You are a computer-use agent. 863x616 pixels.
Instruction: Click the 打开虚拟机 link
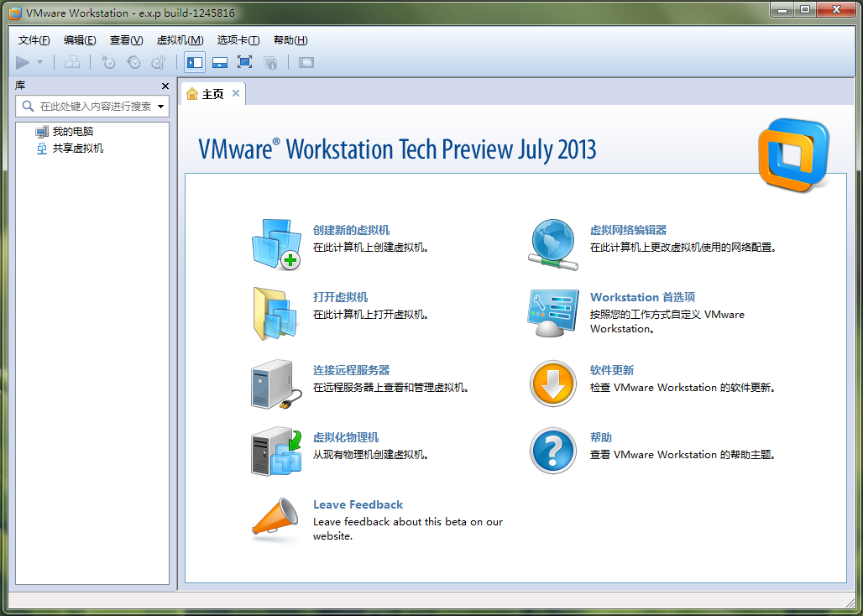pyautogui.click(x=340, y=298)
